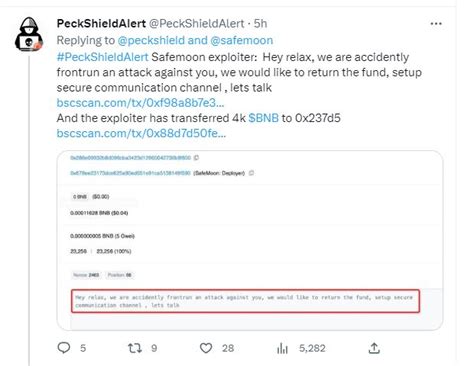Enlarge the attached BscScan transaction image
Screen dimensions: 474x366
point(250,240)
